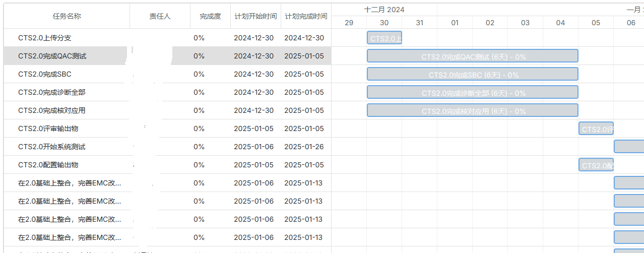This screenshot has width=644, height=253.
Task: Select day 05 in timeline header
Action: click(x=596, y=23)
